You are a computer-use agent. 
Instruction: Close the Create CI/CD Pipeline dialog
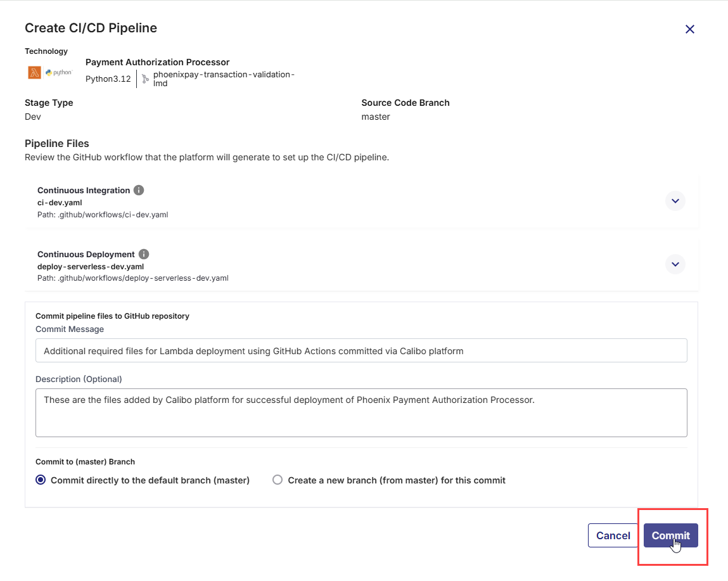coord(689,29)
